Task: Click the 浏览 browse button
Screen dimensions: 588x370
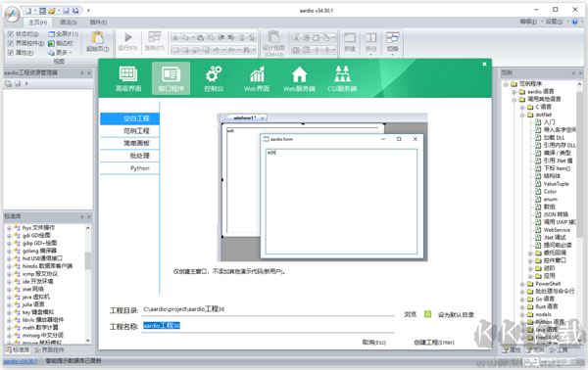Action: 410,314
